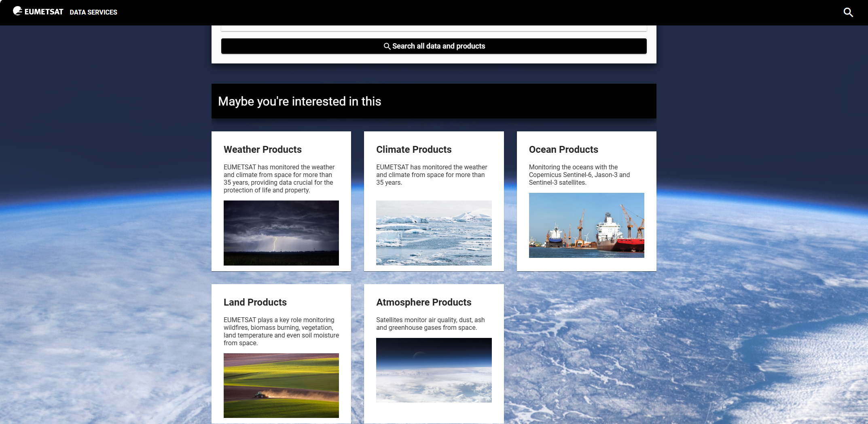This screenshot has width=868, height=424.
Task: Click the EUMETSAT wordmark text
Action: (44, 12)
